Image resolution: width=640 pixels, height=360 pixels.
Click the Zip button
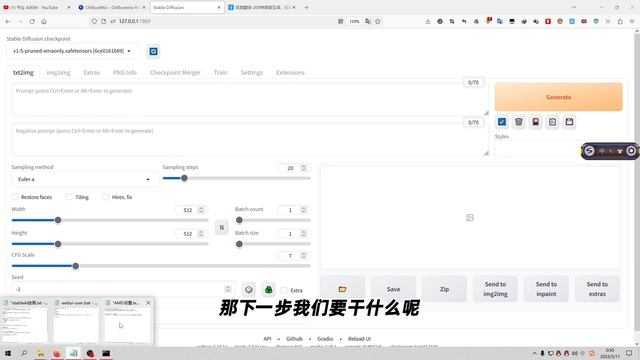[444, 289]
